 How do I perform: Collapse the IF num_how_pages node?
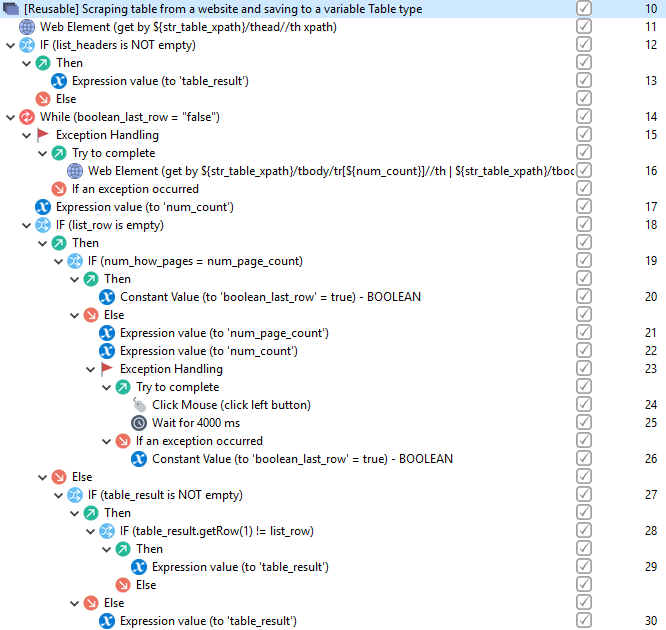coord(59,262)
